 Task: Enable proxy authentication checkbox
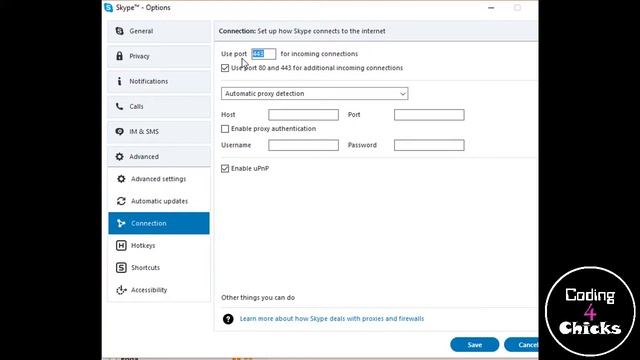(x=225, y=129)
